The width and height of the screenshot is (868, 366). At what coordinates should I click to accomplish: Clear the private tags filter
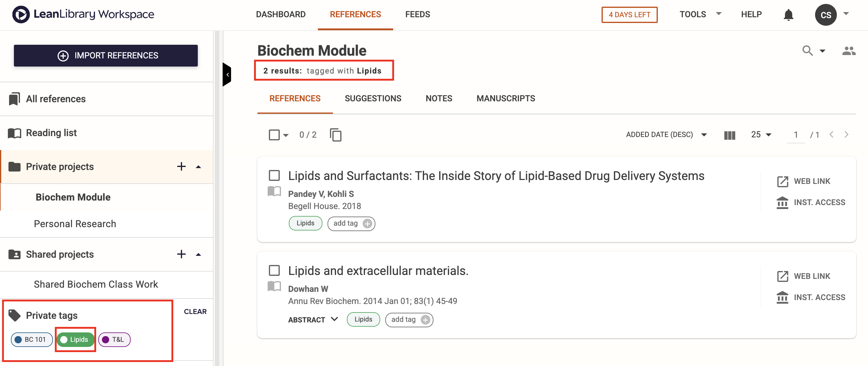[195, 312]
